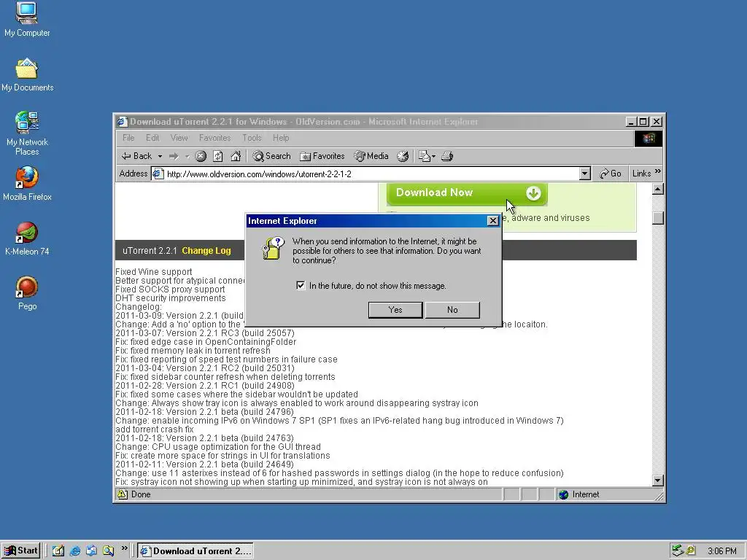
Task: Launch Internet Explorer from quick launch
Action: click(x=75, y=551)
